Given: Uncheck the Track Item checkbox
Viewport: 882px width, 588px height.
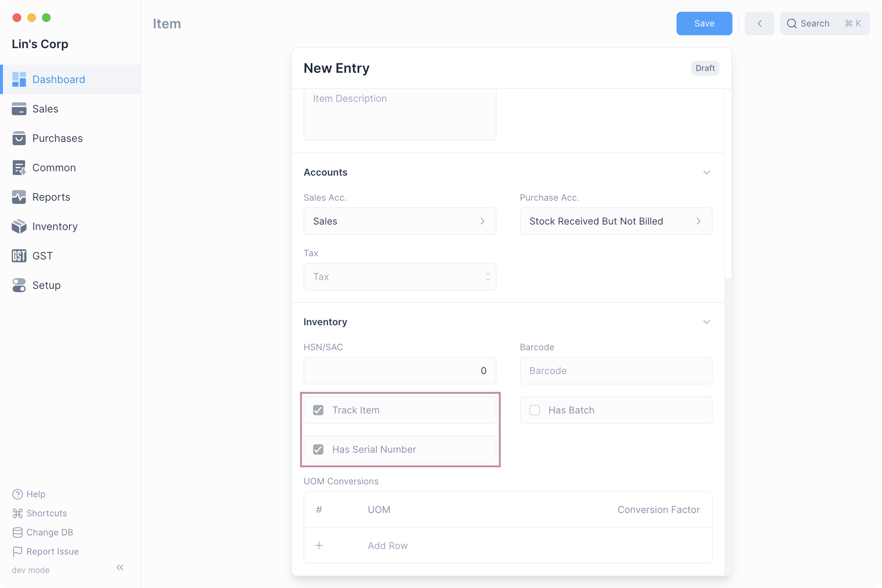Looking at the screenshot, I should tap(318, 410).
